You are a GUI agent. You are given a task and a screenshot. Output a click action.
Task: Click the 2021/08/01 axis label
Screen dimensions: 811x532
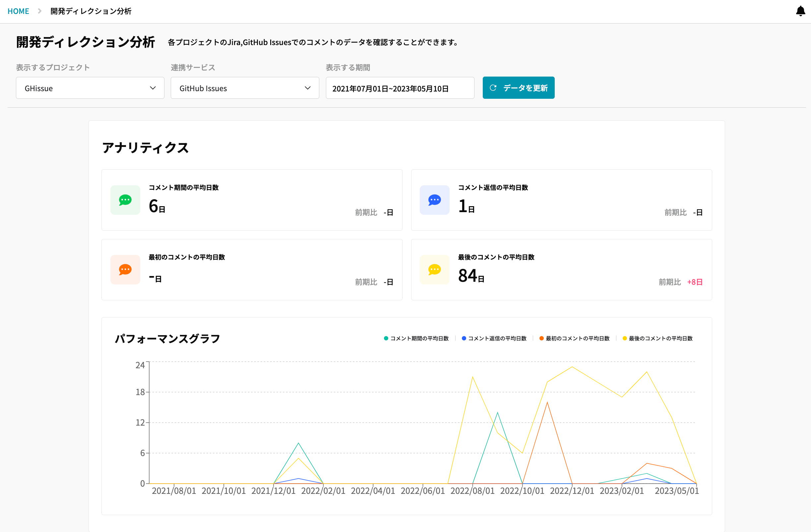pyautogui.click(x=174, y=491)
